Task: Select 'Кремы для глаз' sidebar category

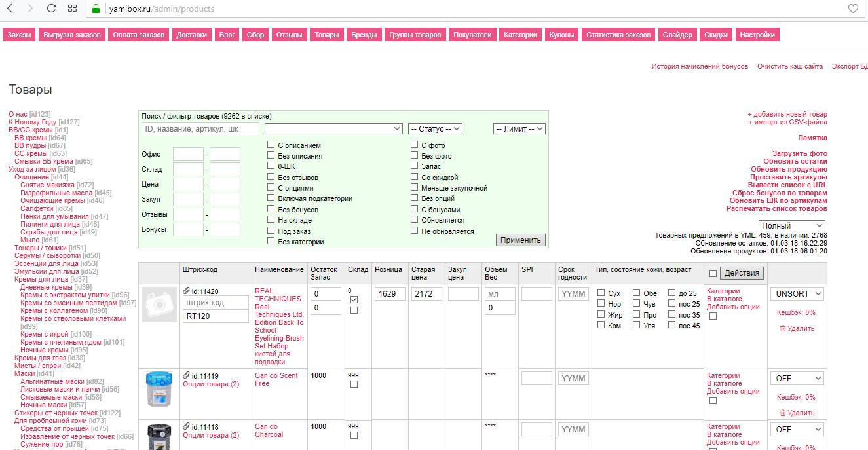Action: 40,358
